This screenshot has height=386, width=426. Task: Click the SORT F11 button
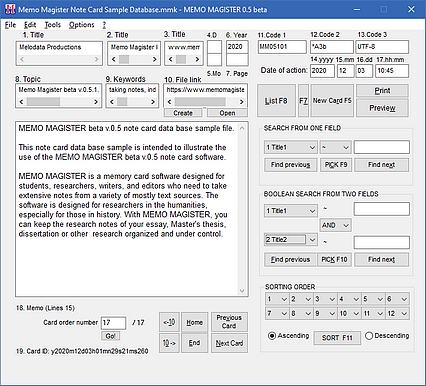[x=337, y=338]
